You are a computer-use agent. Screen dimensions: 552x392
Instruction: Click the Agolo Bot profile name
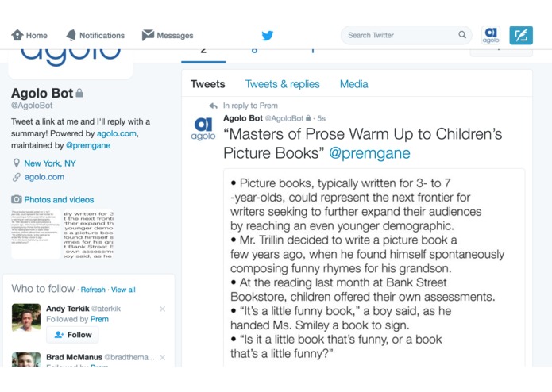point(42,93)
